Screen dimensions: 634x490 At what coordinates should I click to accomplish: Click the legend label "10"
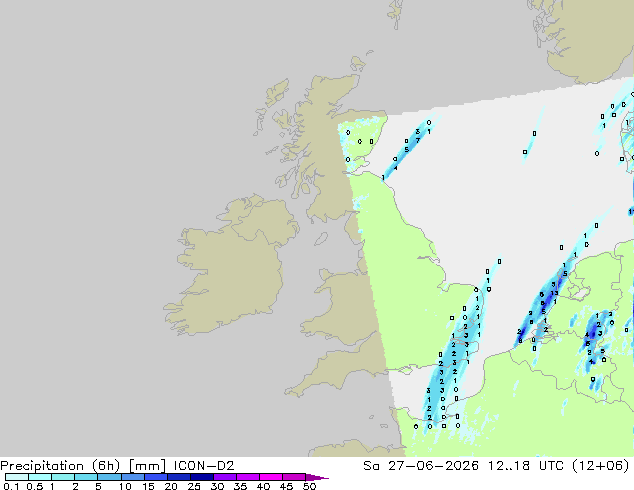tap(125, 486)
